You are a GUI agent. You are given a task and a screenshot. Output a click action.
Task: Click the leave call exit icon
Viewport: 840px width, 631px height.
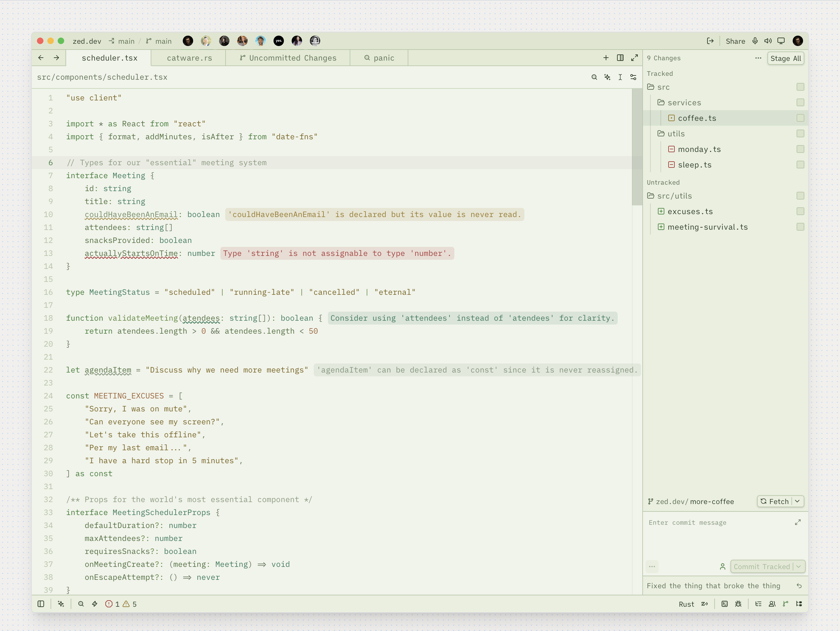[710, 41]
